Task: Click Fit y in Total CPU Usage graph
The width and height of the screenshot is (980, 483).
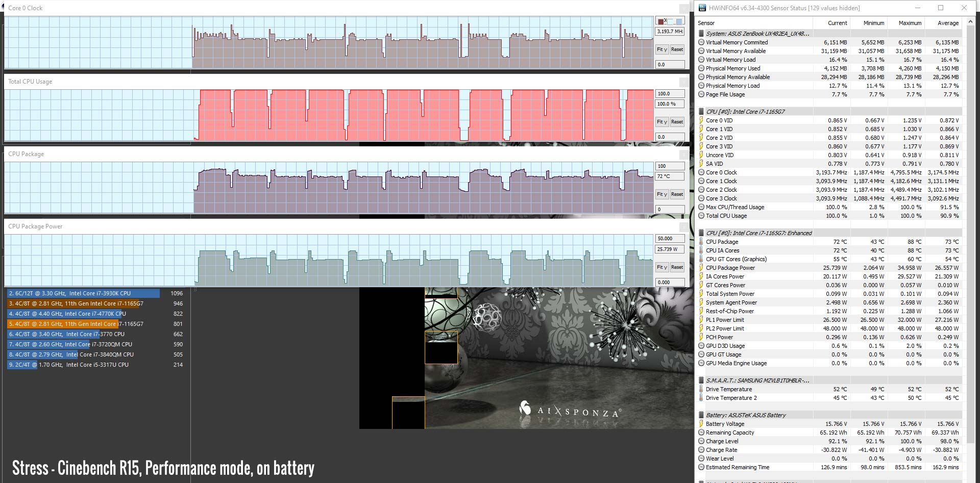Action: (x=661, y=122)
